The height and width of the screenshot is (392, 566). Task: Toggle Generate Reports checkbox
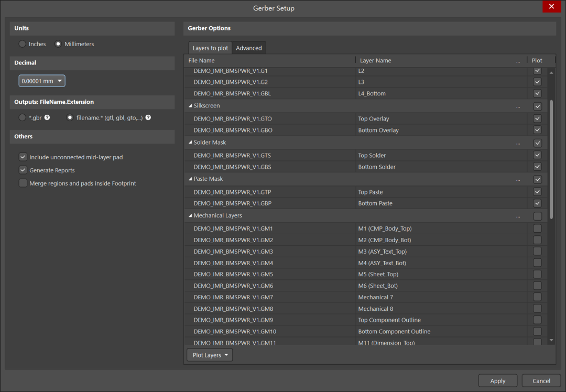pyautogui.click(x=23, y=170)
